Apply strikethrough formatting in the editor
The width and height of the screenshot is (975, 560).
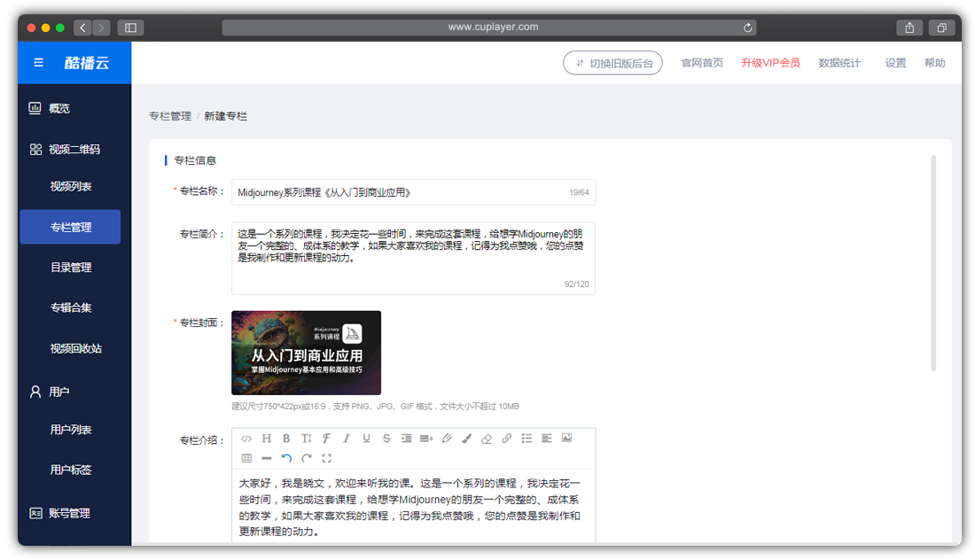coord(385,438)
